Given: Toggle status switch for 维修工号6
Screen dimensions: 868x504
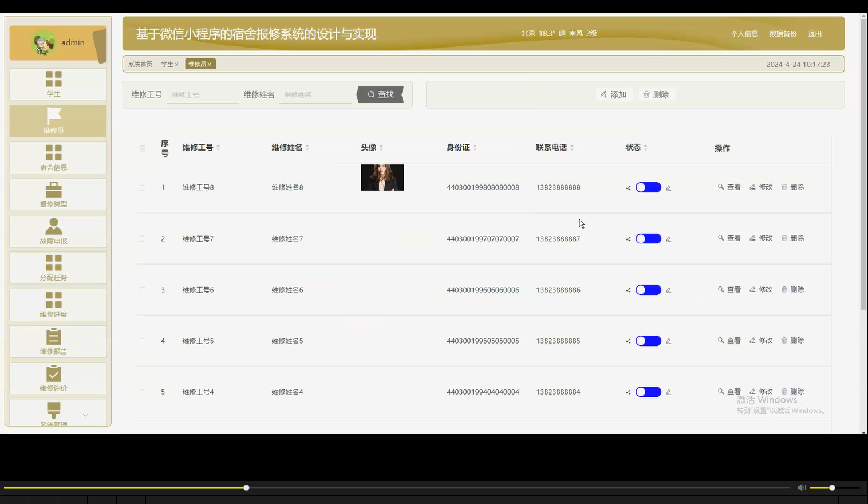Looking at the screenshot, I should coord(648,290).
